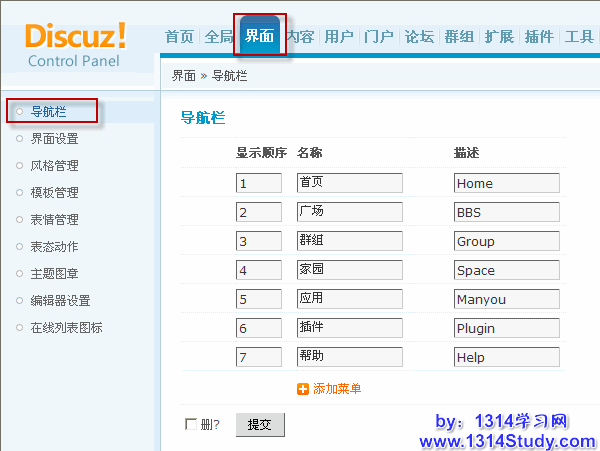The image size is (600, 451).
Task: Click the display order field with 7
Action: pos(259,357)
